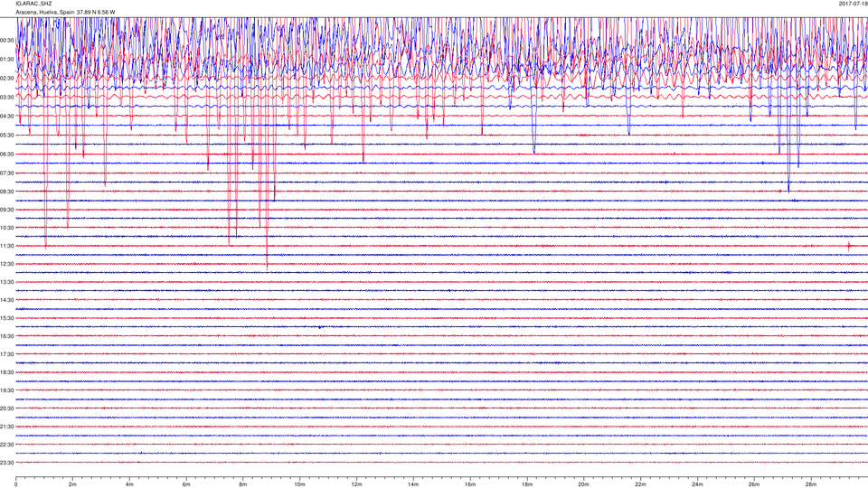Click the 16m axis tick label
This screenshot has height=488, width=868.
click(470, 484)
